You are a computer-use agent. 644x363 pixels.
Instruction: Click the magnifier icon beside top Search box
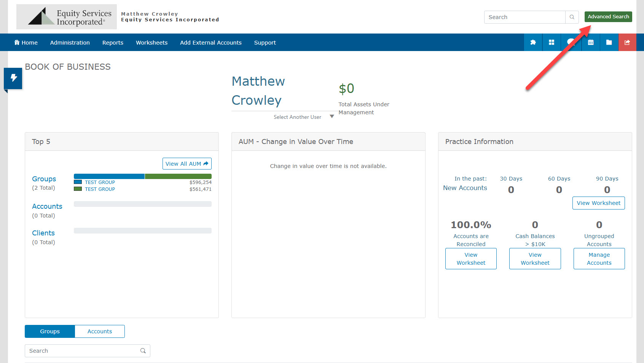572,17
